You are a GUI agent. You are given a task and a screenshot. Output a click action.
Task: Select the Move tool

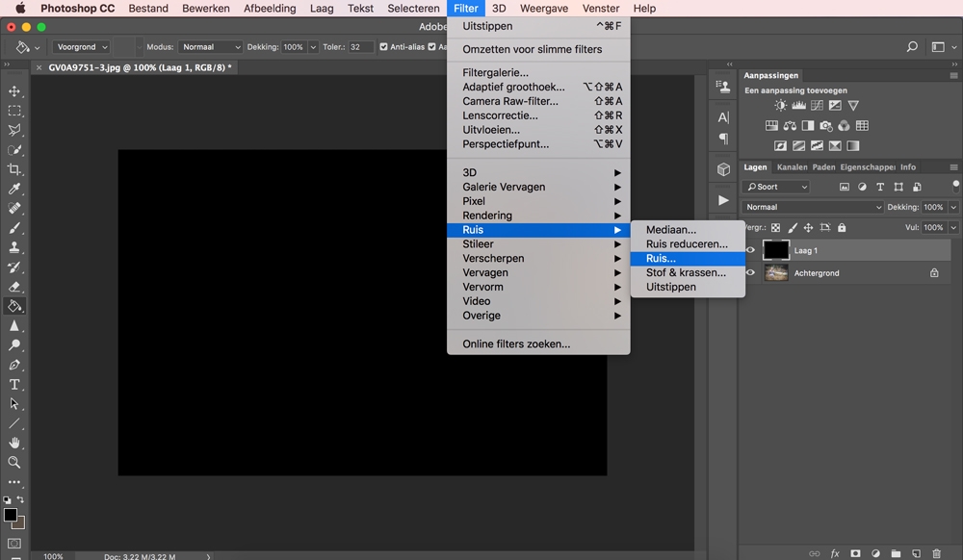[14, 90]
